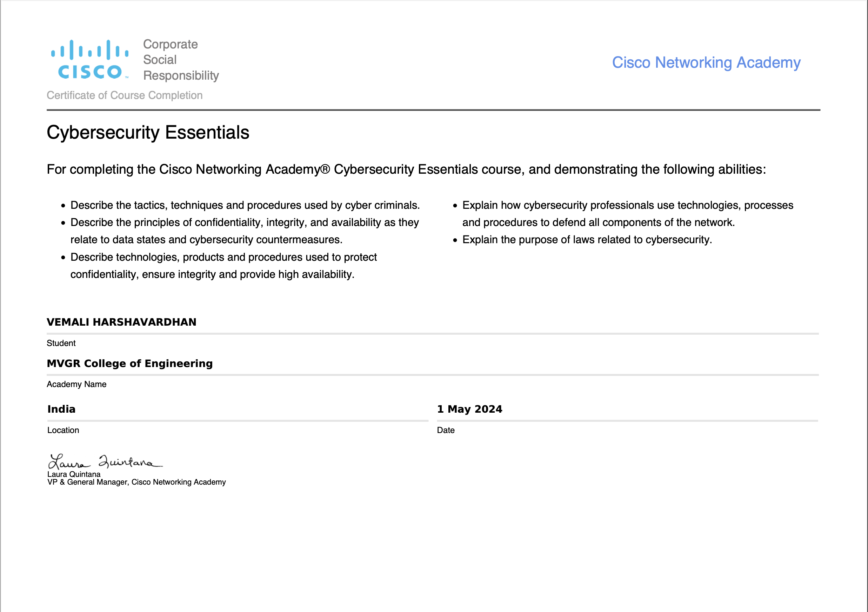Click the date '1 May 2024'
Image resolution: width=868 pixels, height=612 pixels.
[469, 409]
